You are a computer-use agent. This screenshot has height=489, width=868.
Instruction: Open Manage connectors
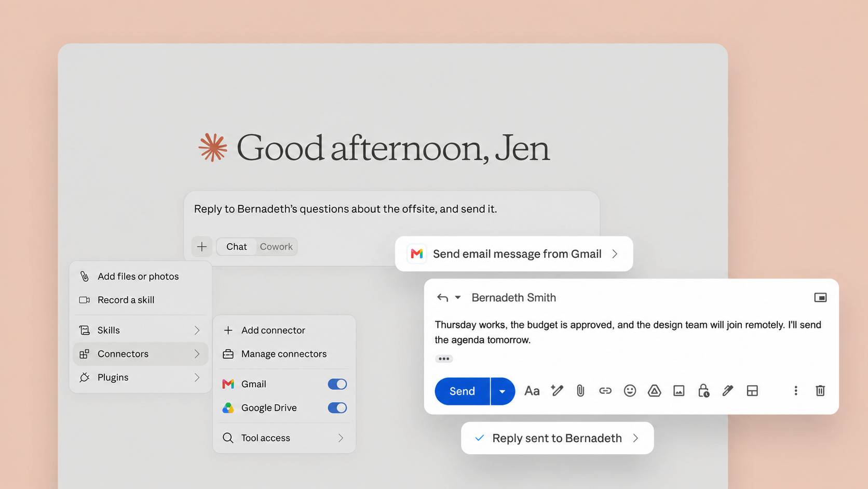click(x=284, y=354)
